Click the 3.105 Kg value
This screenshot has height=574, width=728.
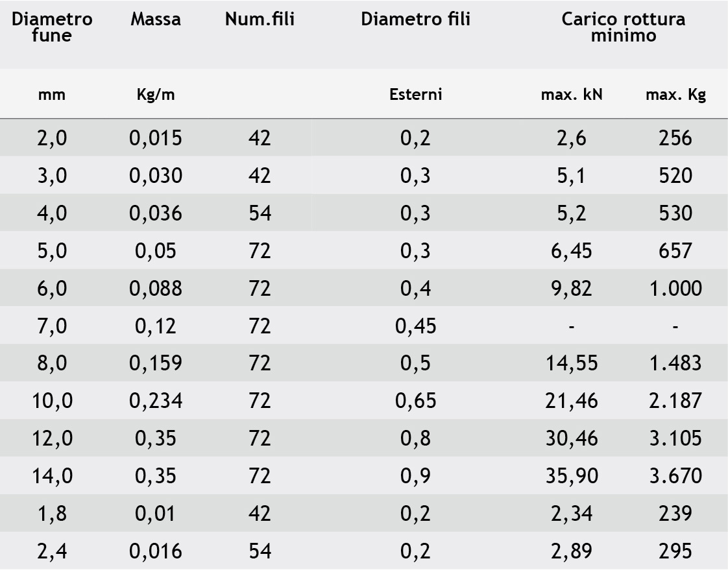(x=675, y=438)
